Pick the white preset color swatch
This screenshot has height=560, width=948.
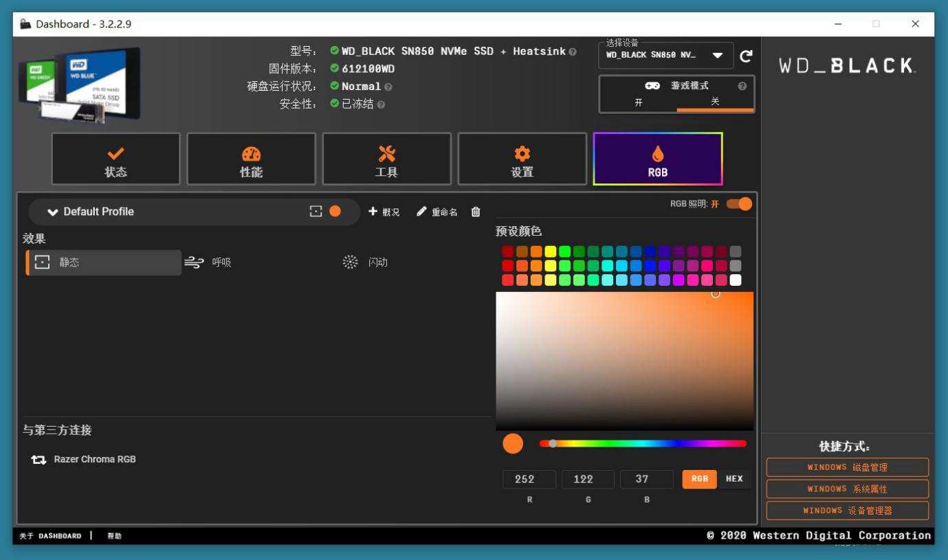tap(736, 280)
